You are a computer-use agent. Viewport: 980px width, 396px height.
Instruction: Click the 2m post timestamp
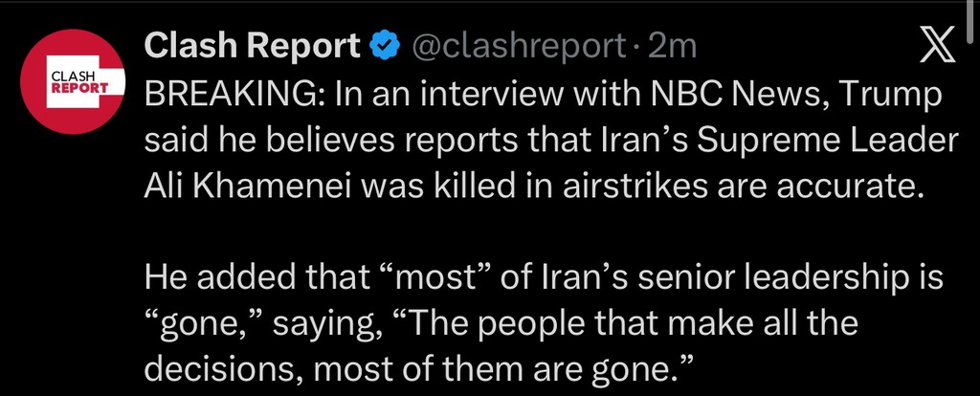673,45
